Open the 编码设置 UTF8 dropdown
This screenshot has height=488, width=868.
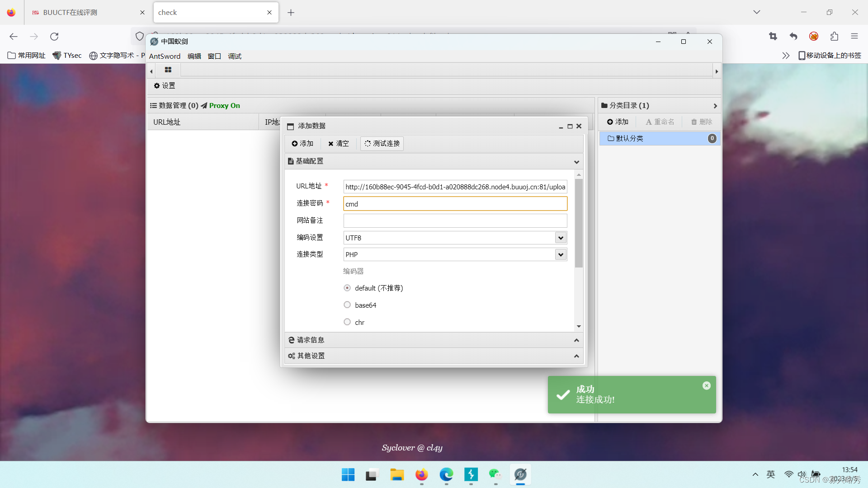561,238
